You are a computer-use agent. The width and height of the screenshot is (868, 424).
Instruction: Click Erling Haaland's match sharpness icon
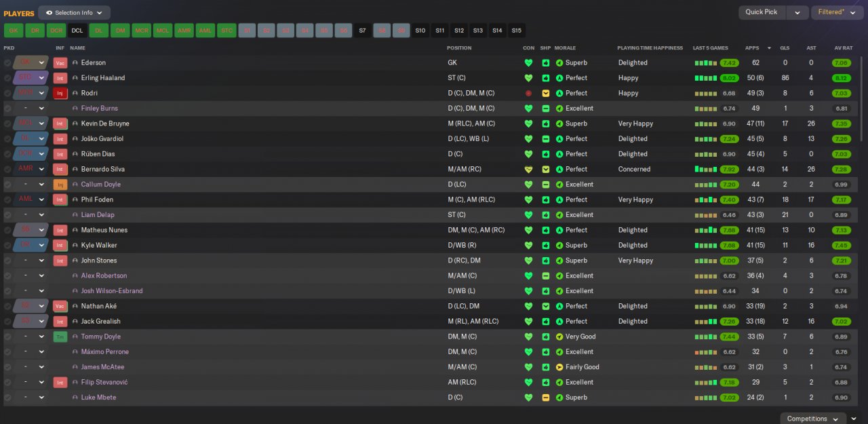pyautogui.click(x=546, y=78)
